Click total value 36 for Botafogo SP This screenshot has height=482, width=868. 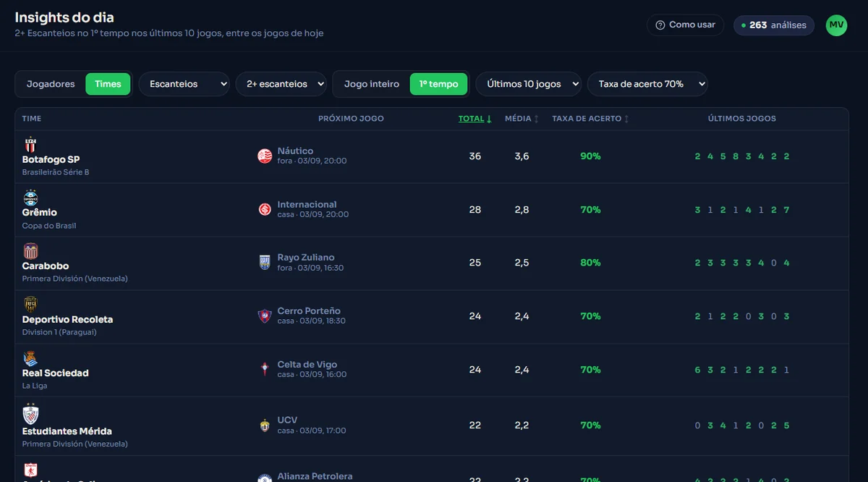(475, 156)
